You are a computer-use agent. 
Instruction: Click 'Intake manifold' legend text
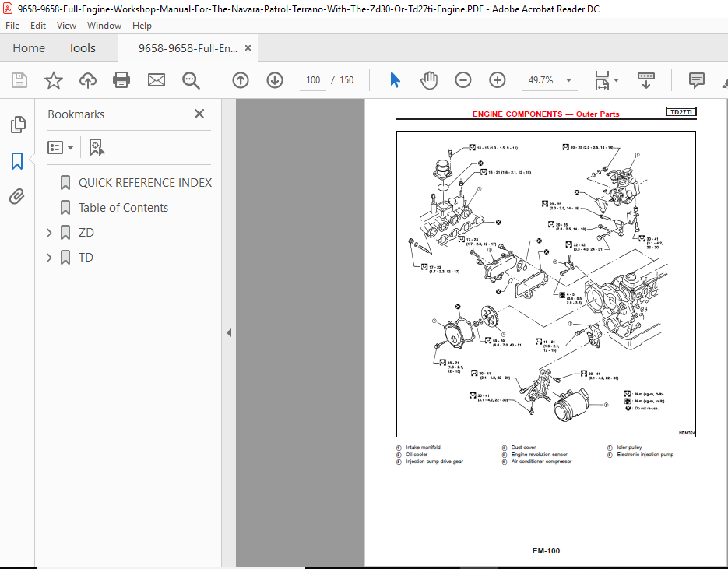pyautogui.click(x=423, y=448)
